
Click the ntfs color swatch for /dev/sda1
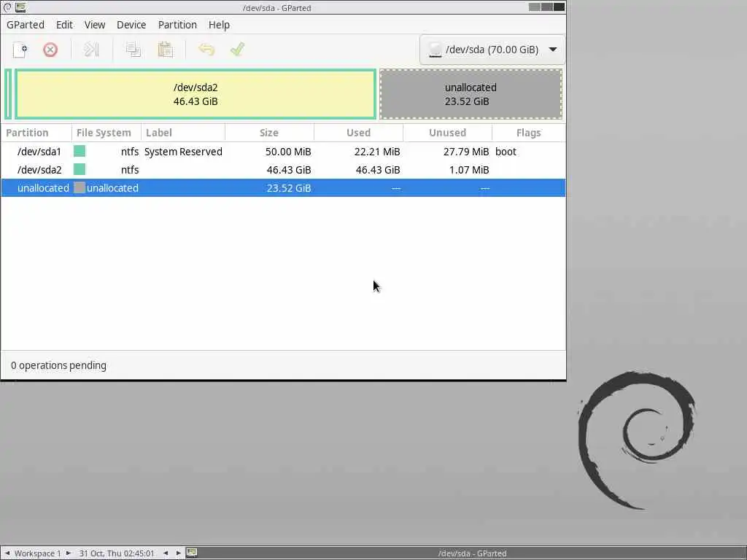click(x=80, y=152)
